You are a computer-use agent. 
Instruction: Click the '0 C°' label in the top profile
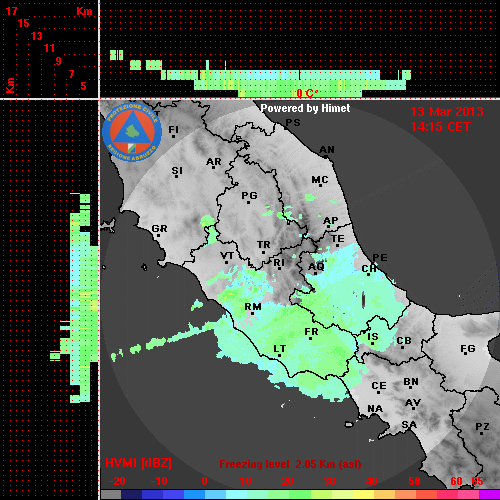coord(307,93)
